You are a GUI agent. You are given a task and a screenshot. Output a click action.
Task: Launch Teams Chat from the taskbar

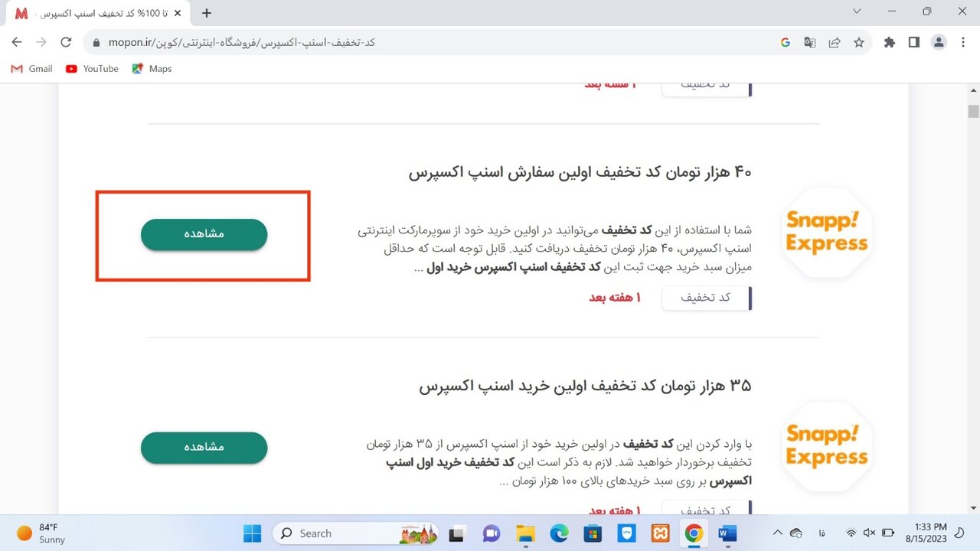click(x=491, y=533)
